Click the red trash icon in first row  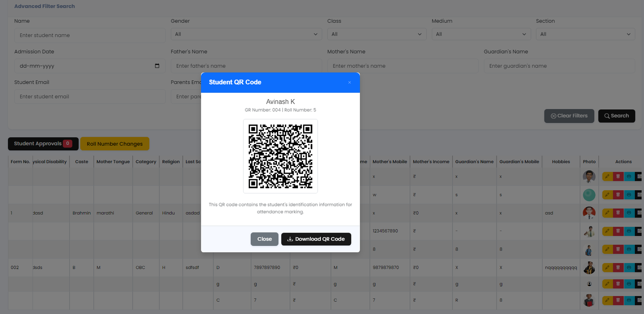point(618,177)
